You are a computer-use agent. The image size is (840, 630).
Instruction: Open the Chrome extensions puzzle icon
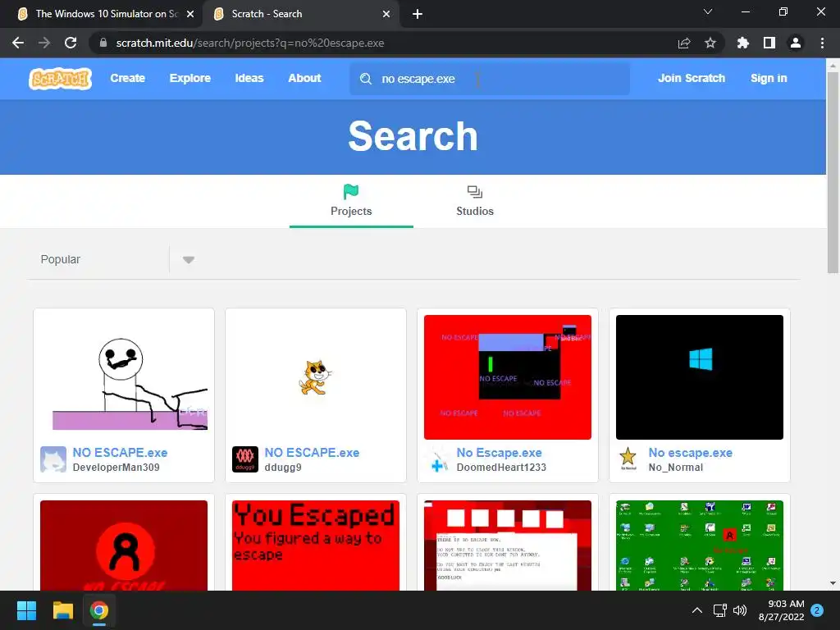[743, 43]
